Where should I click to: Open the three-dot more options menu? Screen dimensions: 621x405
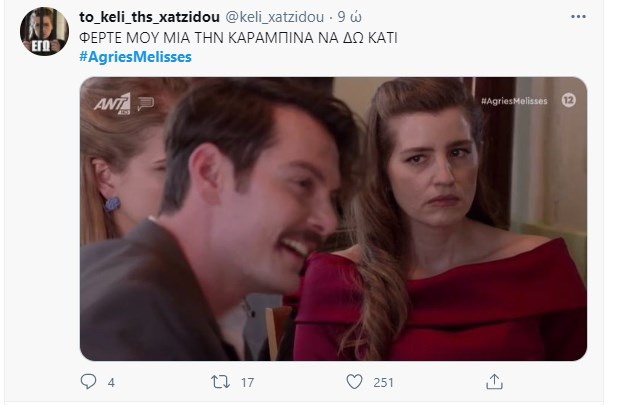click(x=578, y=17)
